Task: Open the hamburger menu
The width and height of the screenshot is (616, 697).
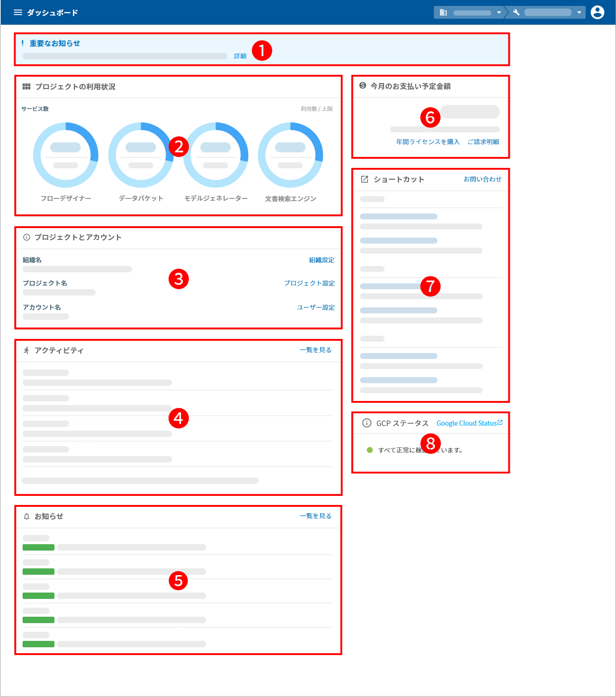Action: tap(18, 12)
